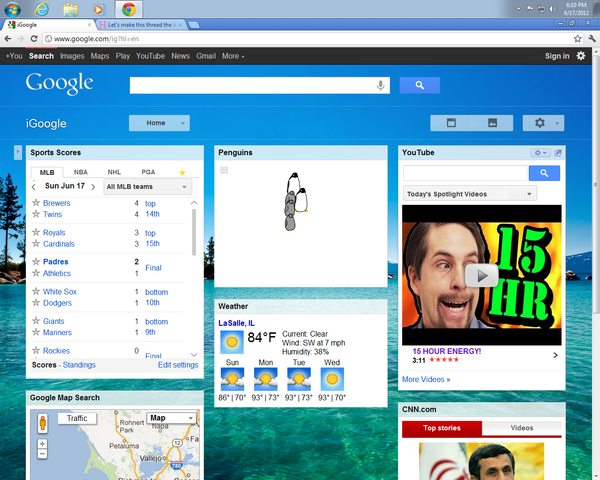Click Edit settings in Sports Scores
600x480 pixels.
178,365
